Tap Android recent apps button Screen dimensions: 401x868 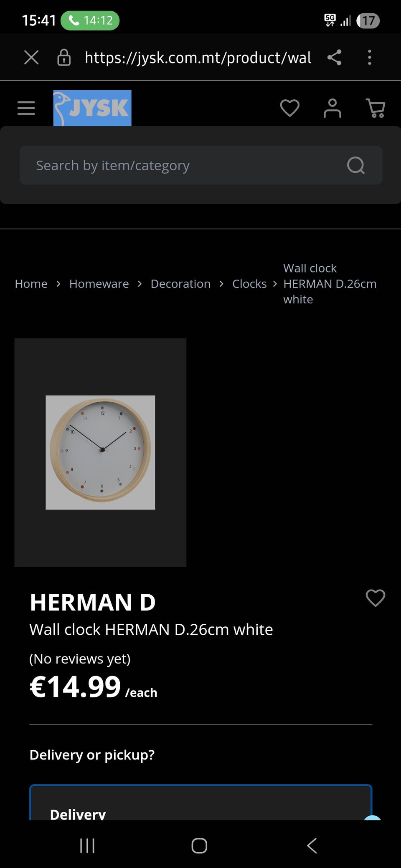[x=87, y=846]
